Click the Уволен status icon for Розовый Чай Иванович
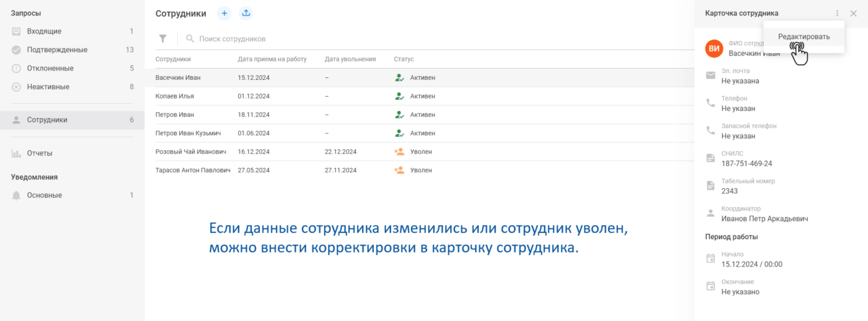Screen dimensions: 868x321 [x=399, y=152]
